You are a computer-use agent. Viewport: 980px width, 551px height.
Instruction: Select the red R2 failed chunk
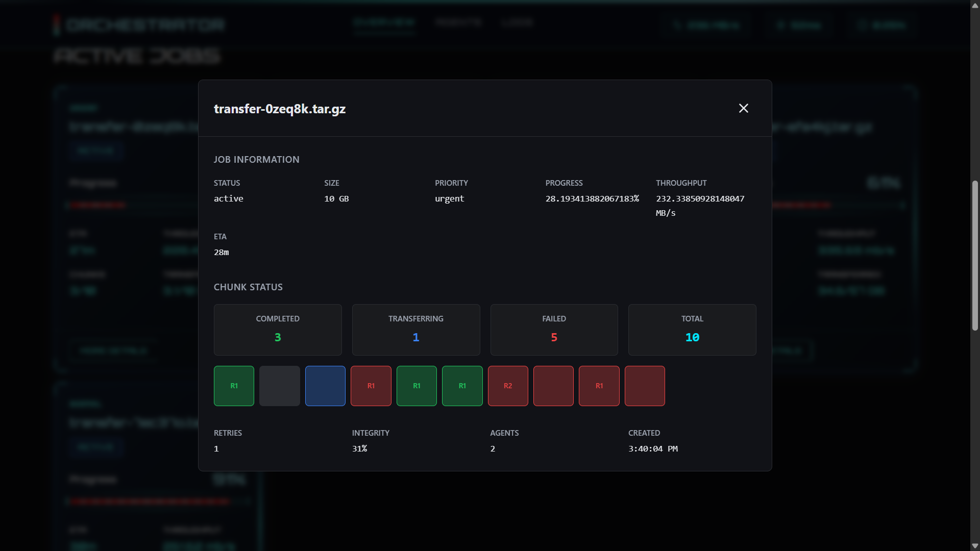coord(508,386)
